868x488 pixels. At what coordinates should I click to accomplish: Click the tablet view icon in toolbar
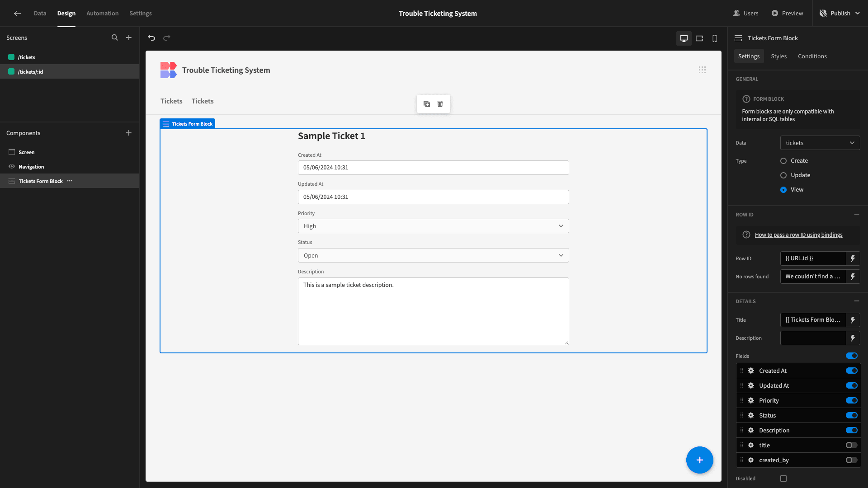699,38
